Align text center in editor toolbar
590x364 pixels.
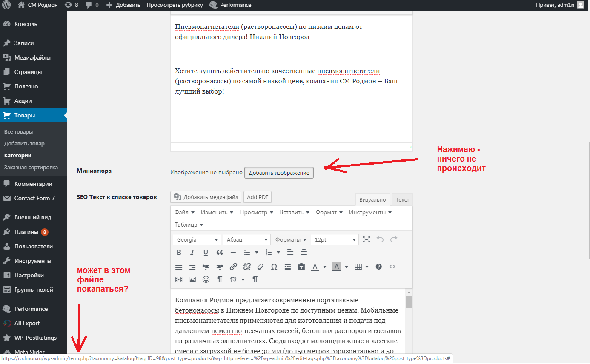[304, 252]
